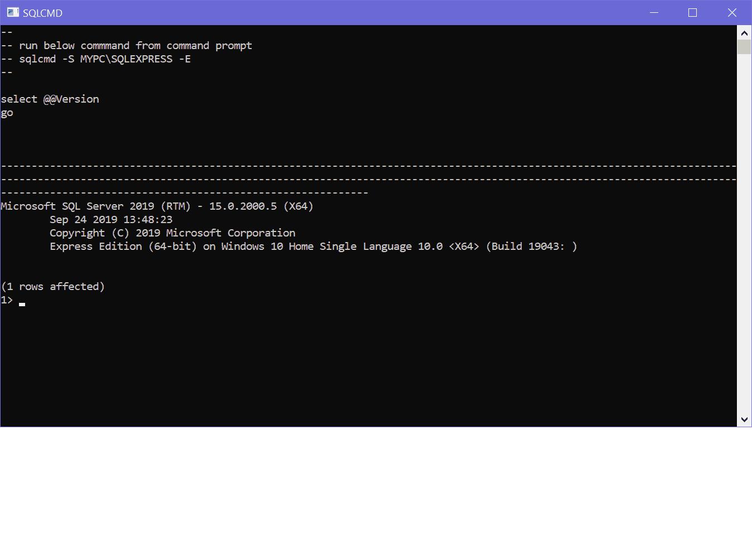Minimize the SQLCMD window
The width and height of the screenshot is (752, 560).
[653, 12]
